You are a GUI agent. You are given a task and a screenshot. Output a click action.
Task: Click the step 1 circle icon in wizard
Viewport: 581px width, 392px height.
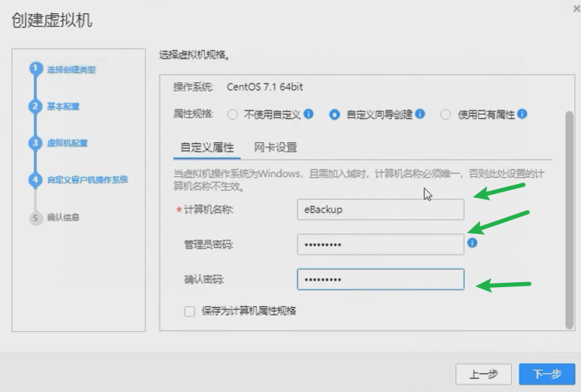click(x=35, y=69)
